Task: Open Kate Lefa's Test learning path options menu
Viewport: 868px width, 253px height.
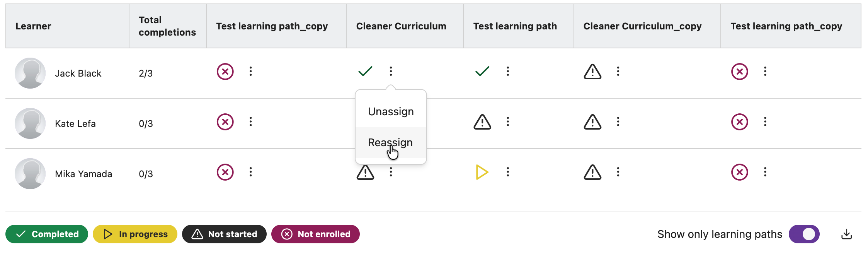Action: point(508,122)
